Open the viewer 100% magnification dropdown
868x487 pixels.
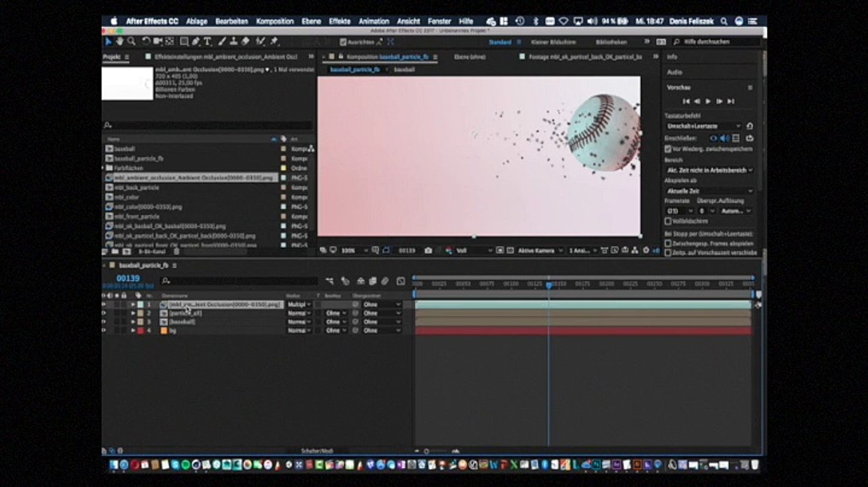point(354,250)
